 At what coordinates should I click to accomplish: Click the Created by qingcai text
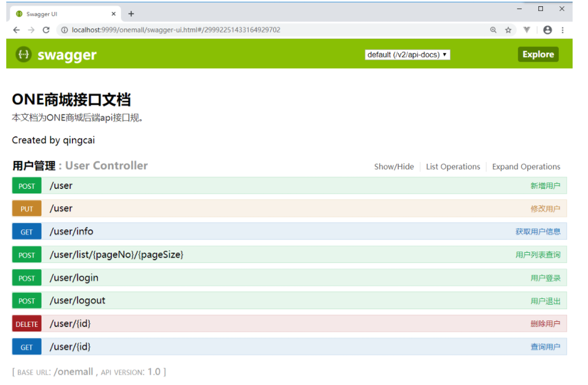[53, 140]
